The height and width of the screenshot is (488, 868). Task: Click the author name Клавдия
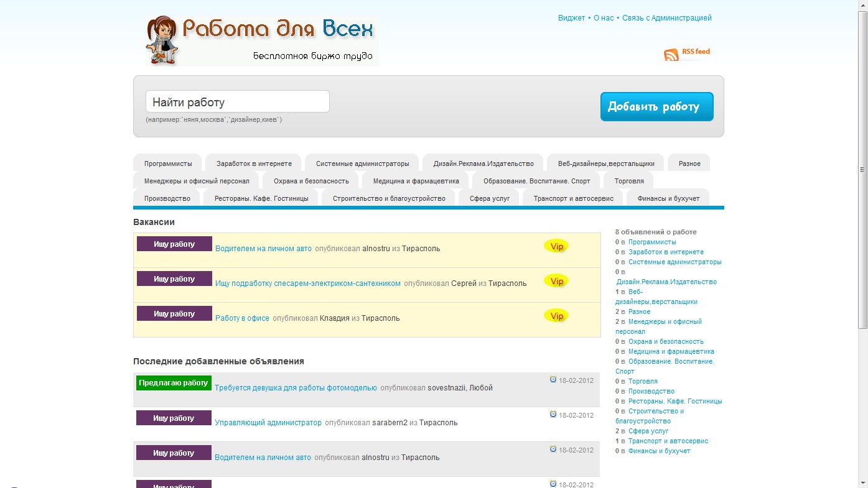[335, 318]
